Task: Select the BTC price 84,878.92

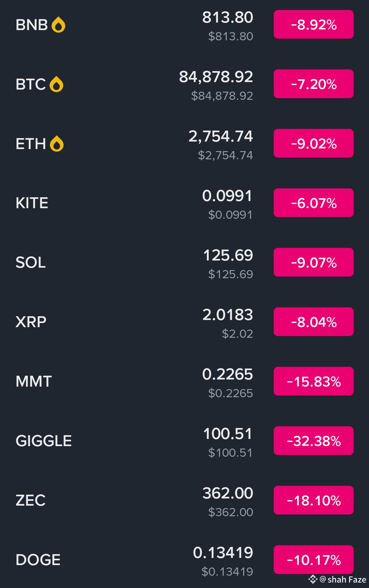Action: click(x=216, y=77)
